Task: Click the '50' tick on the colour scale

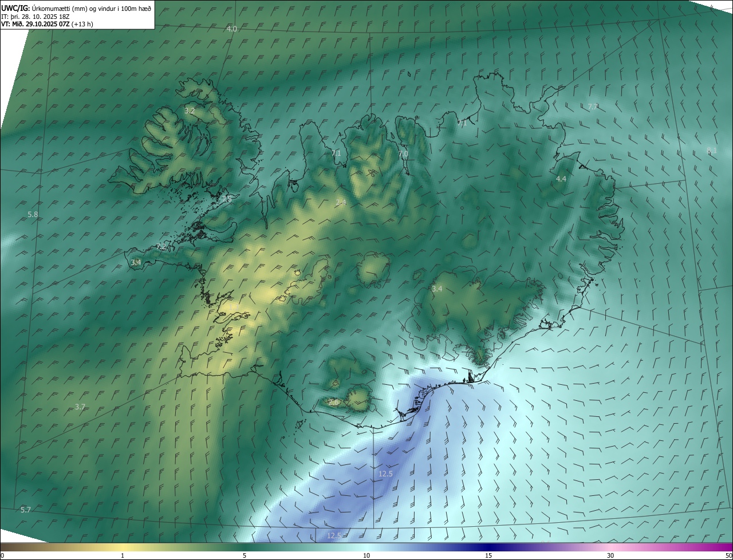Action: click(x=728, y=555)
